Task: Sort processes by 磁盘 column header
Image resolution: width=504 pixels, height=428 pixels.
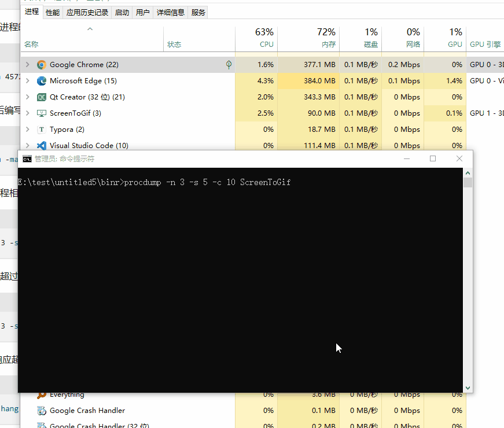Action: click(360, 39)
